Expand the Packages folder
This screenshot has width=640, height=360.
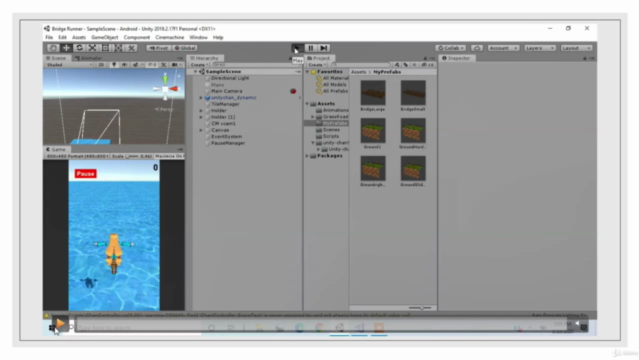pos(307,156)
